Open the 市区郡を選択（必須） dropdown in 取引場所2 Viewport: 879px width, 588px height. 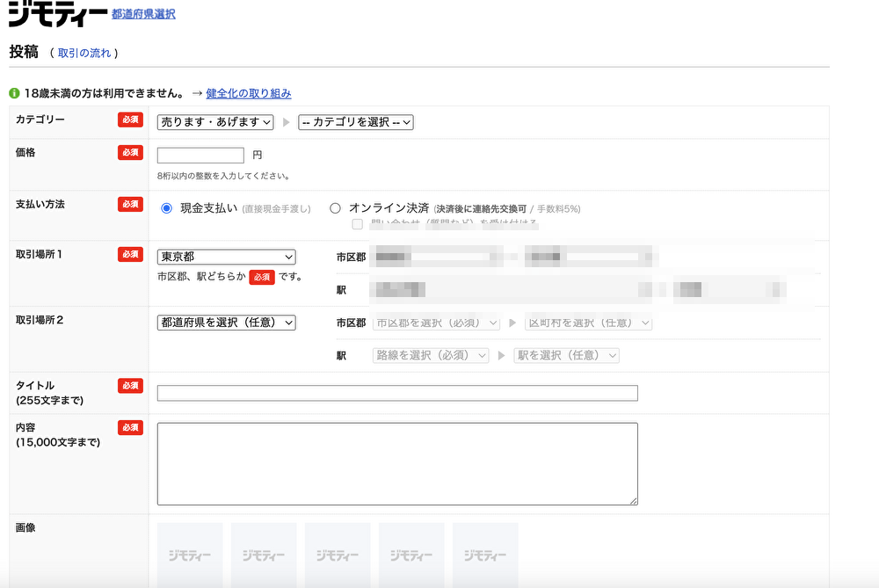click(436, 323)
